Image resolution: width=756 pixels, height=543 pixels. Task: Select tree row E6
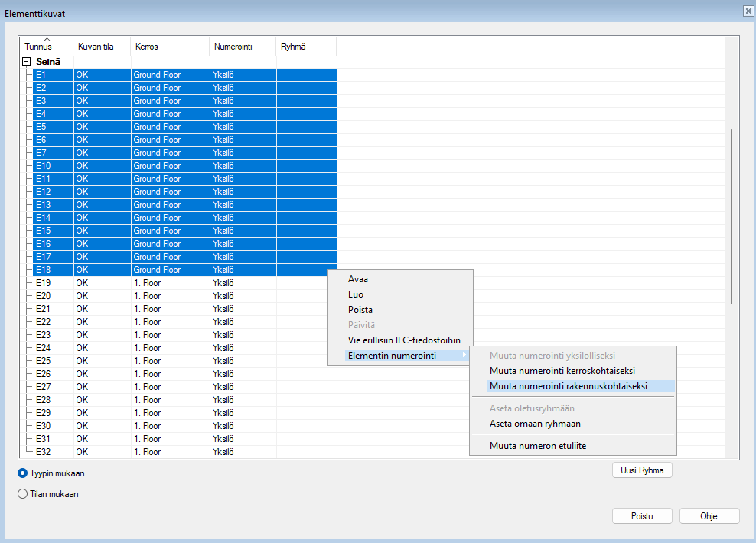tap(185, 140)
